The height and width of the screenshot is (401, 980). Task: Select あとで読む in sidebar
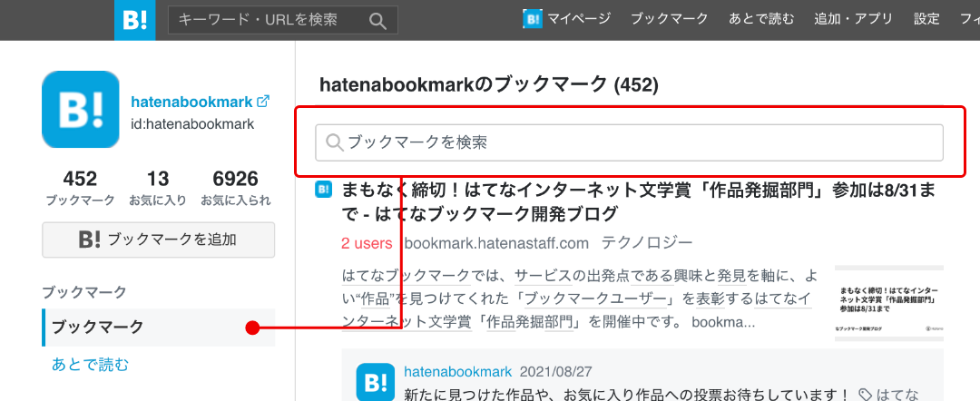pos(90,364)
